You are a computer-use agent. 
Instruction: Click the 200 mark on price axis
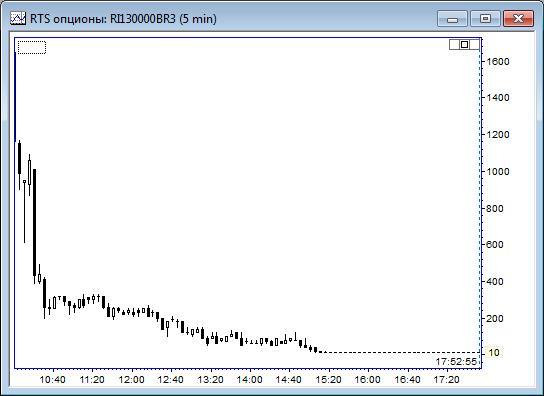click(x=495, y=319)
